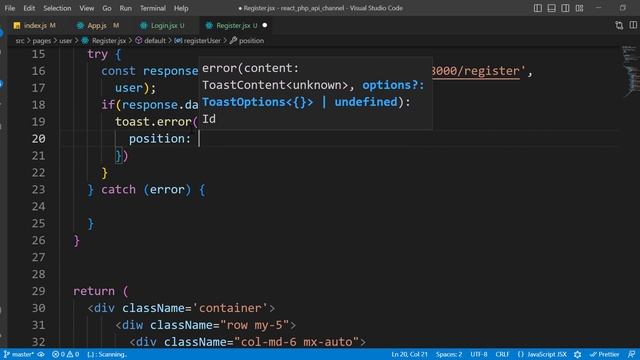Click the master branch indicator
The image size is (640, 360).
click(19, 354)
